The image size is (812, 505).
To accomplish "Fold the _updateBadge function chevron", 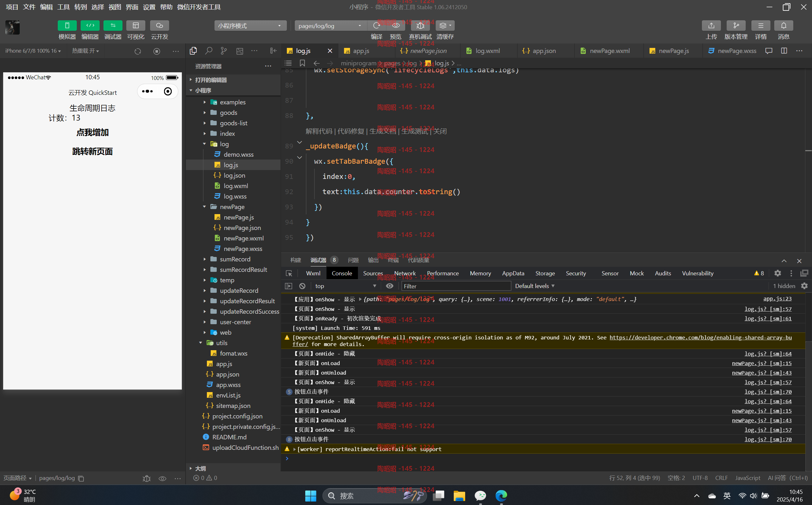I will pos(300,142).
